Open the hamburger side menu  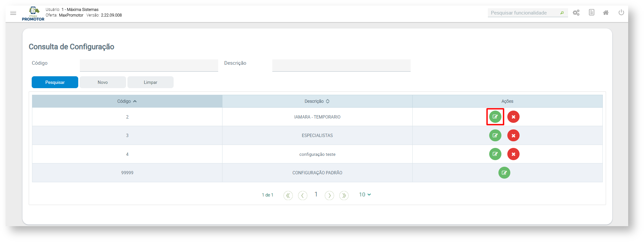pyautogui.click(x=13, y=13)
